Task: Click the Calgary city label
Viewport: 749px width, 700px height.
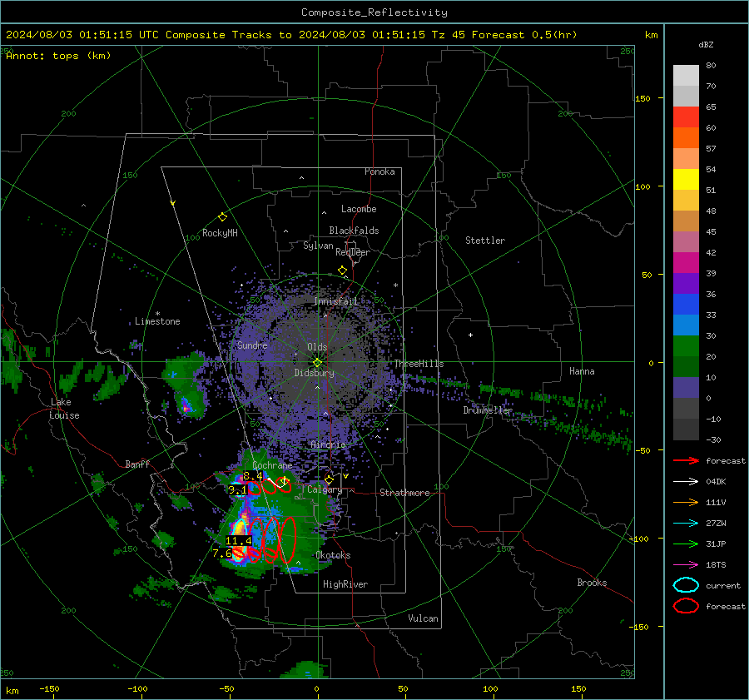Action: click(x=325, y=489)
